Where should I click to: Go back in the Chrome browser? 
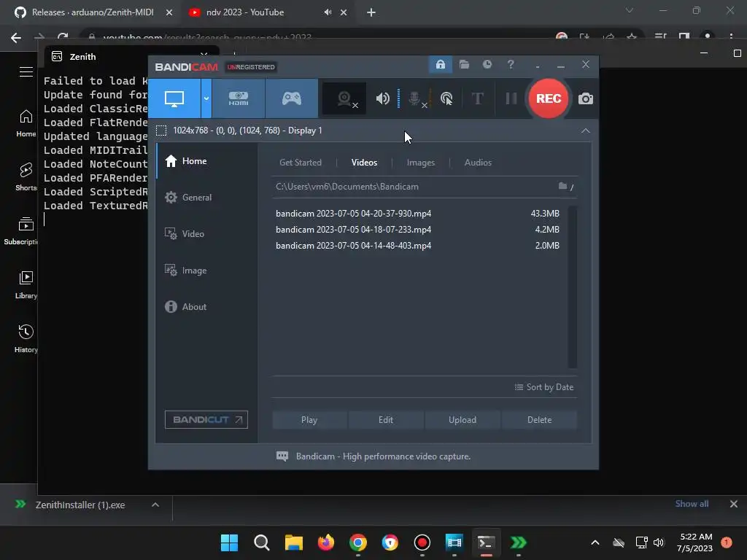(x=16, y=38)
